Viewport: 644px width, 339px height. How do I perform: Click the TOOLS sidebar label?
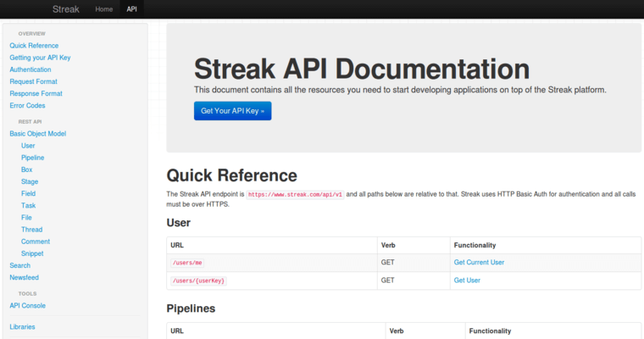click(27, 294)
